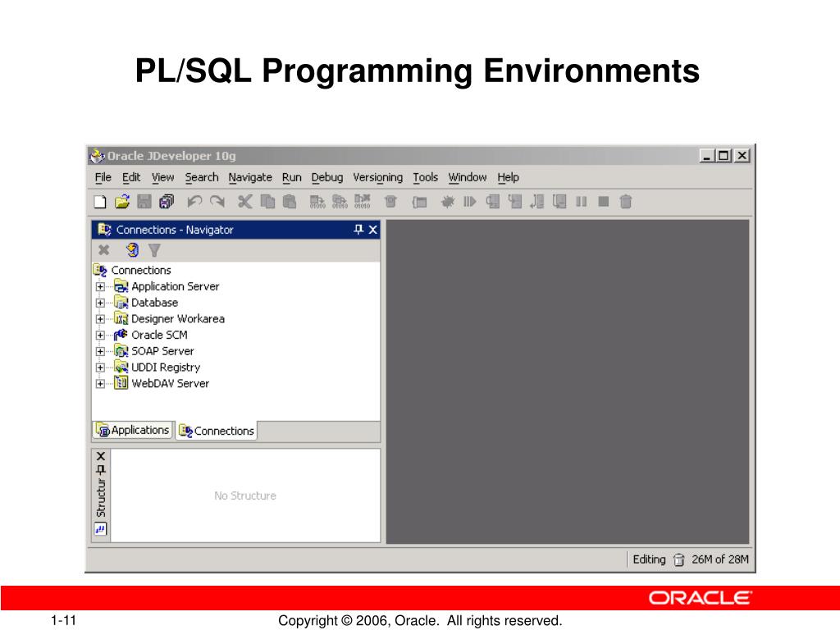The width and height of the screenshot is (840, 630).
Task: Click the Undo arrow icon
Action: point(194,202)
